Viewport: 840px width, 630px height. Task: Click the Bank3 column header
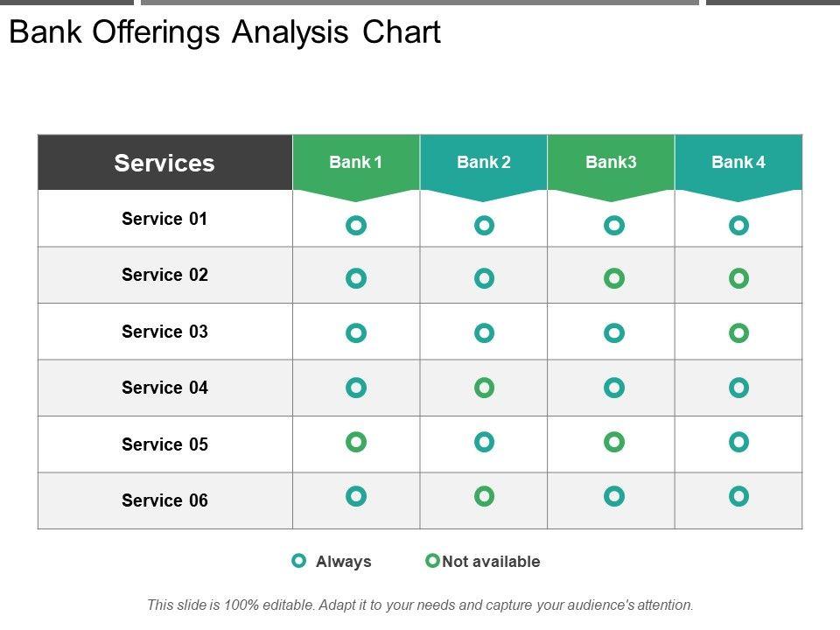[611, 163]
